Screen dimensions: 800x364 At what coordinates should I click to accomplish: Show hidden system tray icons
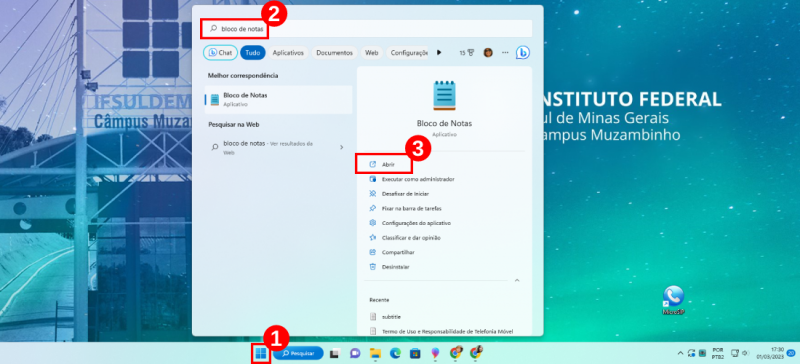click(680, 353)
